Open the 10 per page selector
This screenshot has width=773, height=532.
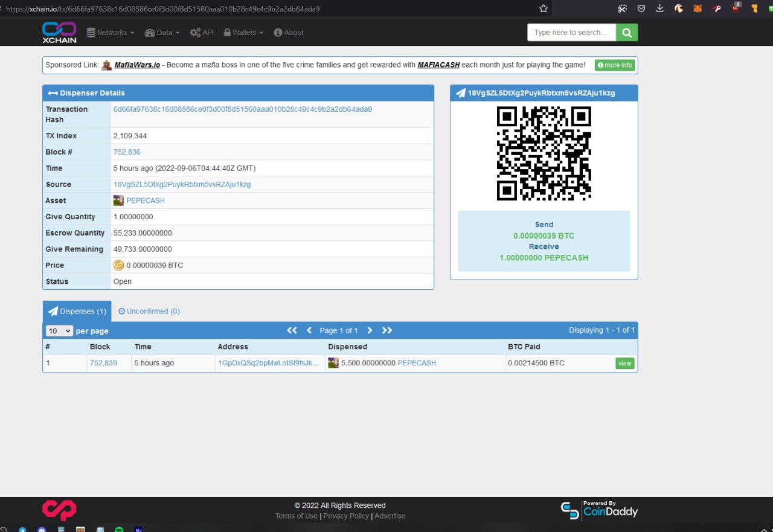(59, 331)
